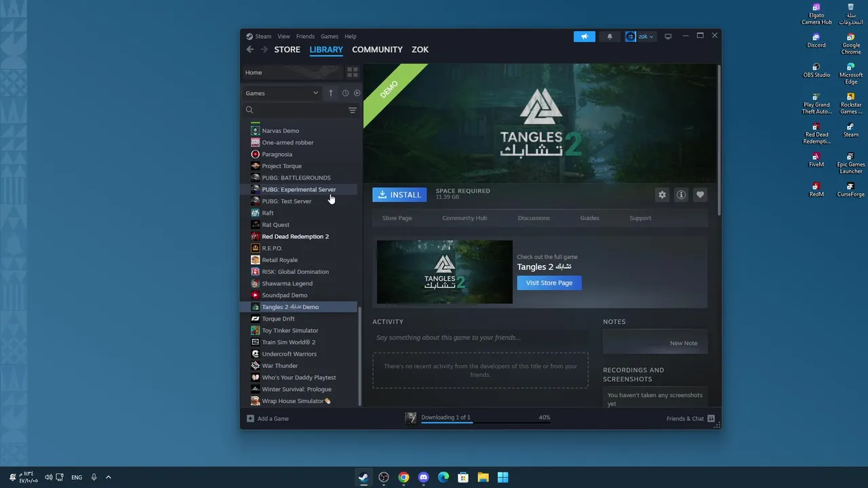Open game settings gear icon

[x=662, y=195]
